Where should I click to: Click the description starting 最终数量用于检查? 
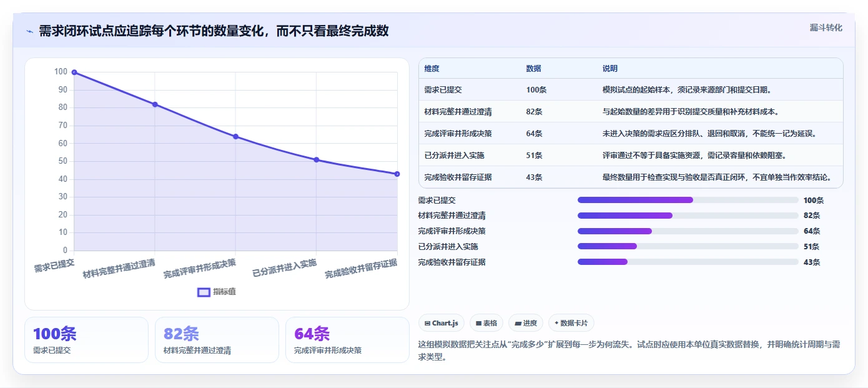[717, 177]
